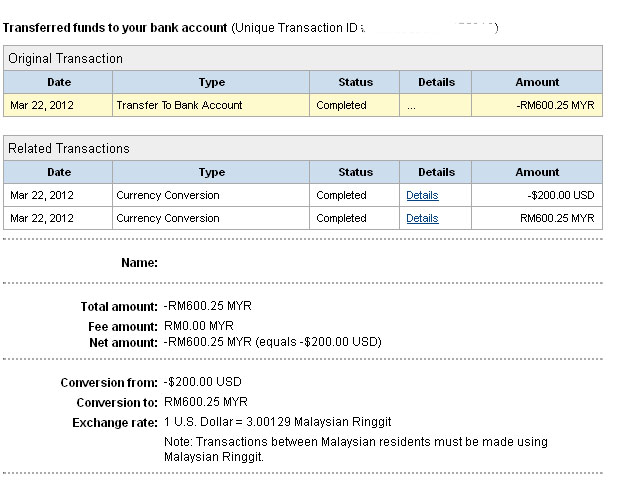This screenshot has height=481, width=632.
Task: Click the '-$200.00 USD' Conversion from value
Action: [202, 382]
